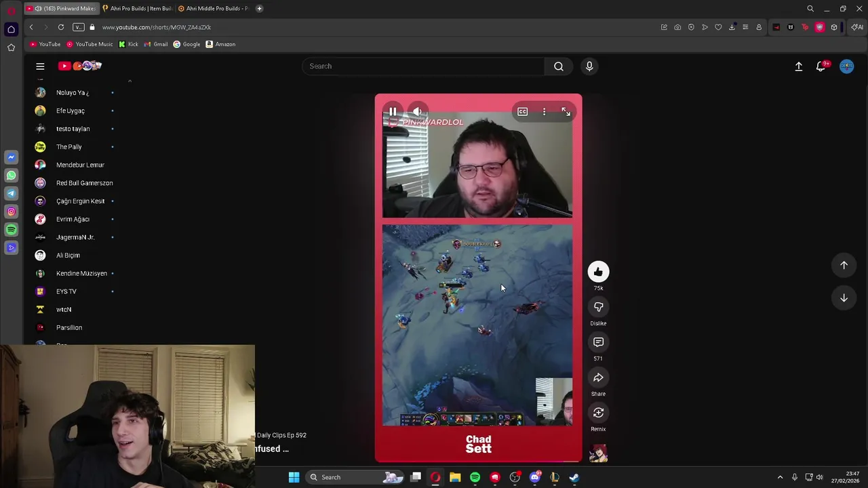
Task: Dislike this Short
Action: [598, 307]
